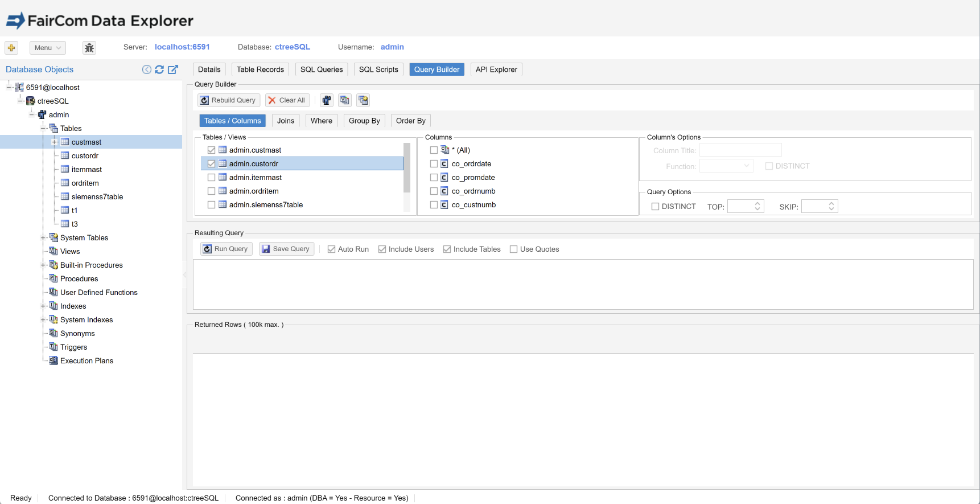
Task: Click the Clear All button
Action: click(287, 100)
